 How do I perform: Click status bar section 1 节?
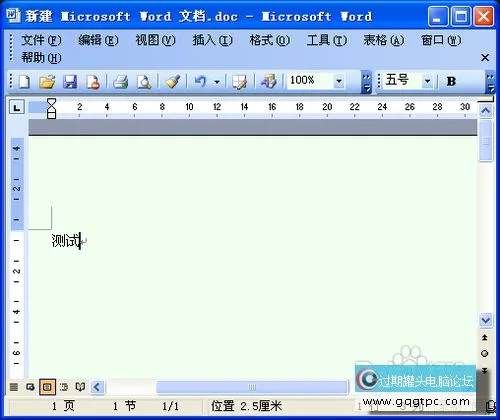(x=124, y=406)
